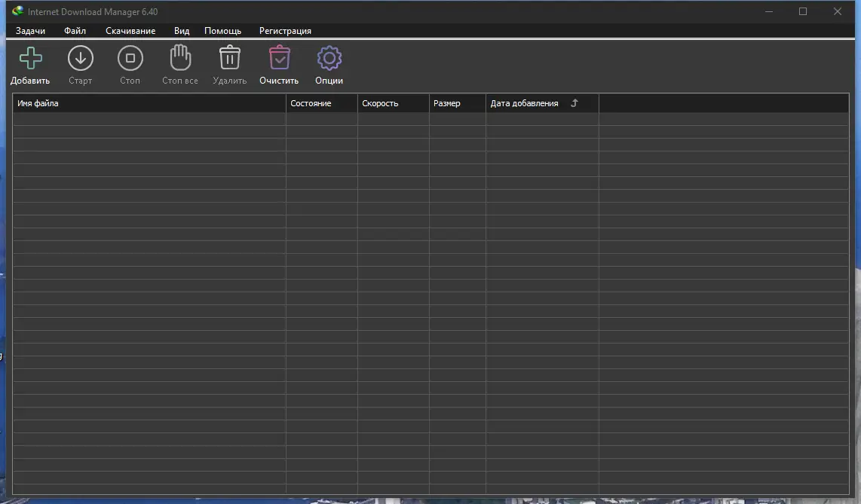Close the Internet Download Manager window
Screen dimensions: 861x504
838,11
